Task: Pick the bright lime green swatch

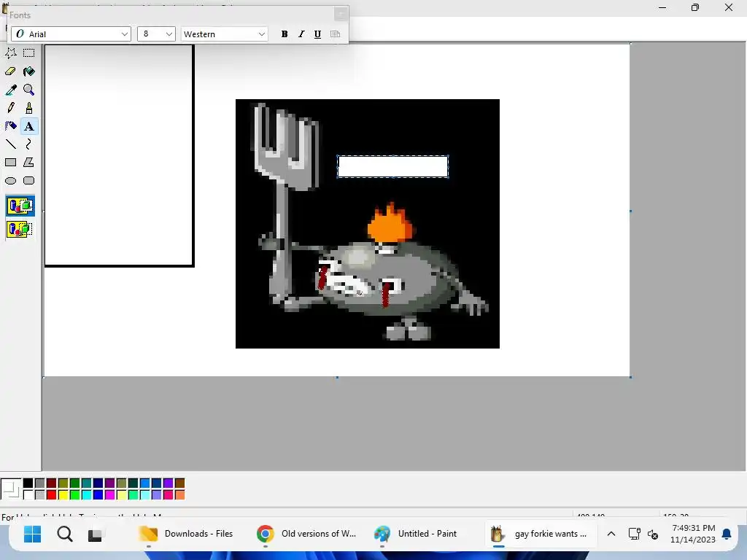Action: click(75, 495)
